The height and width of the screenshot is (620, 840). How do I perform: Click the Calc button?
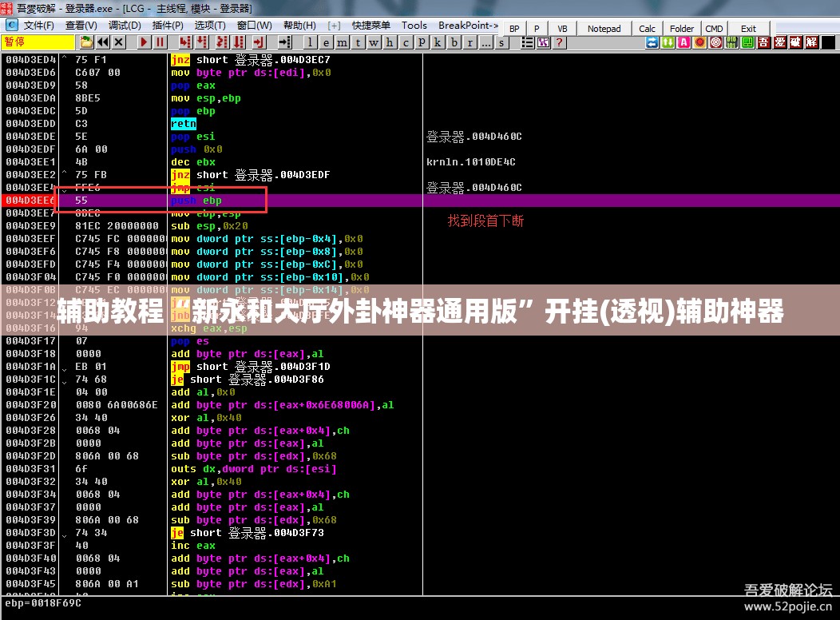647,29
